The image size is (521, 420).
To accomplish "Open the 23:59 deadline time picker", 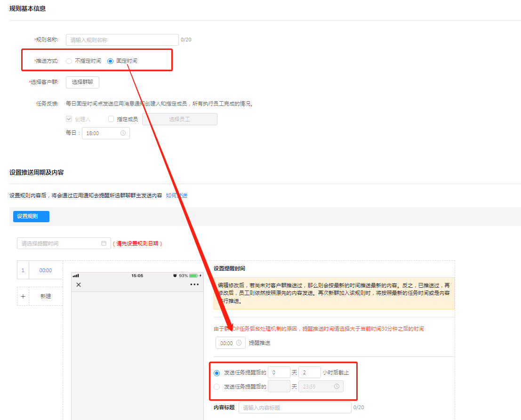I will pyautogui.click(x=321, y=387).
